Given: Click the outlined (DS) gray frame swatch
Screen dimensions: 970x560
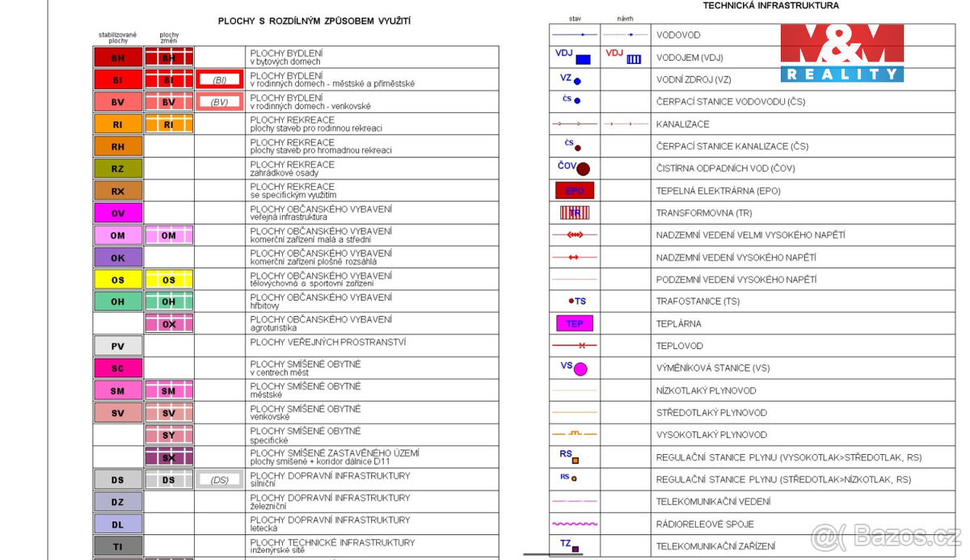Looking at the screenshot, I should coord(220,479).
